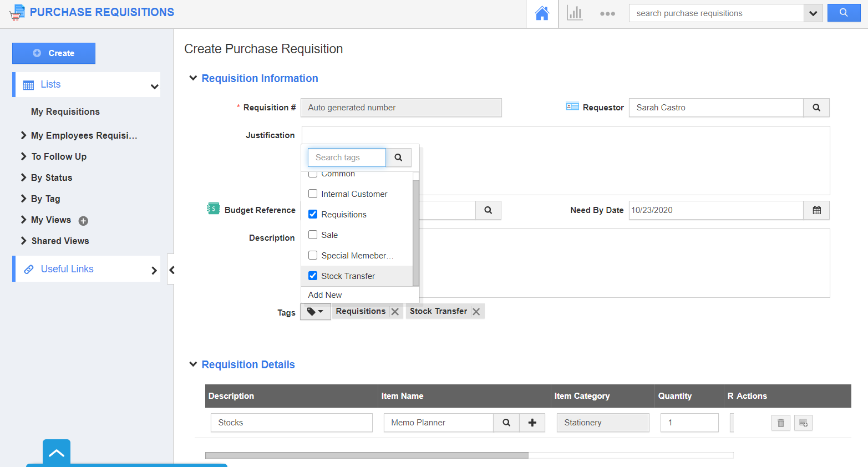Remove the Stock Transfer tag
Viewport: 868px width, 467px height.
click(x=476, y=312)
